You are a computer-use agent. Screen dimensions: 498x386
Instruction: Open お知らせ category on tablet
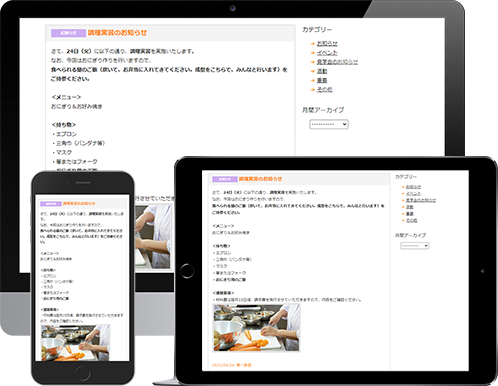tap(413, 187)
